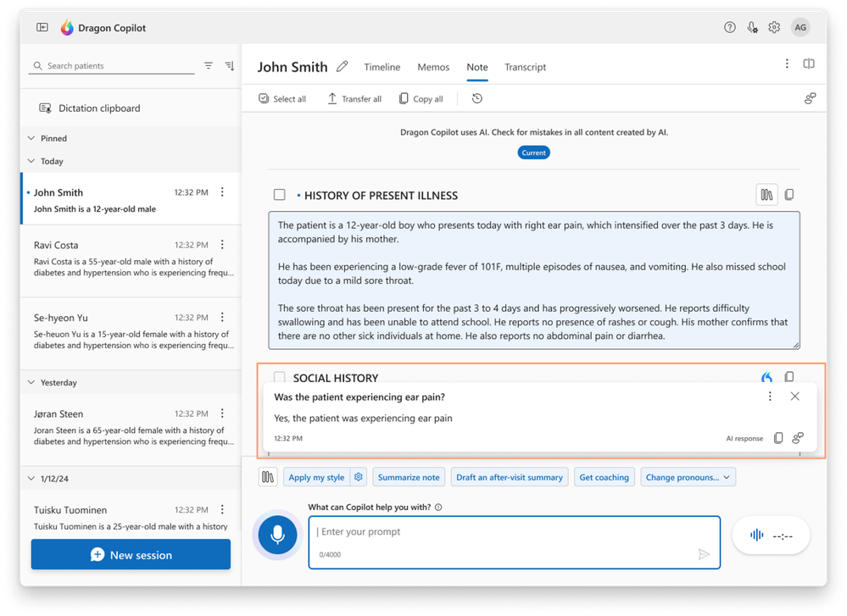Screen dimensions: 847x616
Task: Edit patient name with pencil icon
Action: coord(342,66)
